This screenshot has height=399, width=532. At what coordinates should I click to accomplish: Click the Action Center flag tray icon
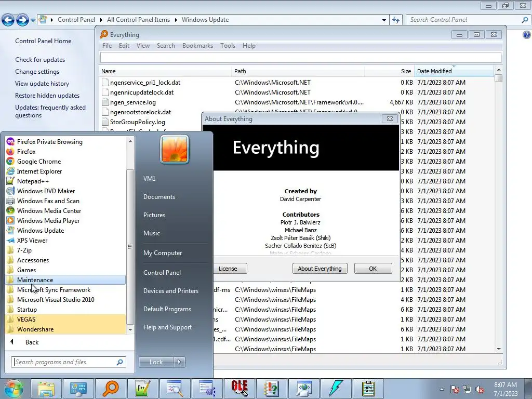[x=455, y=389]
